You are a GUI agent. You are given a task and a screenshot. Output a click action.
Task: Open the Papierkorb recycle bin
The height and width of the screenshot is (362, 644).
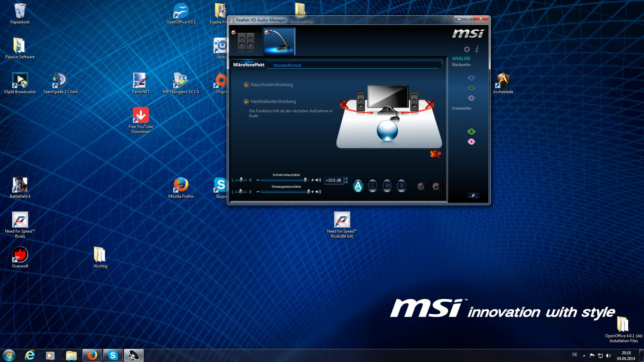point(20,14)
